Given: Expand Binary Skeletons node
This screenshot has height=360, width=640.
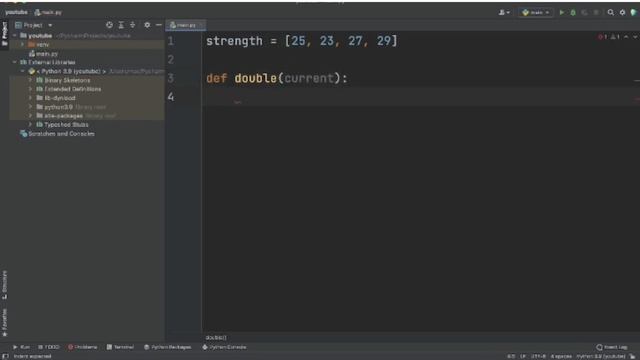Looking at the screenshot, I should pos(31,80).
